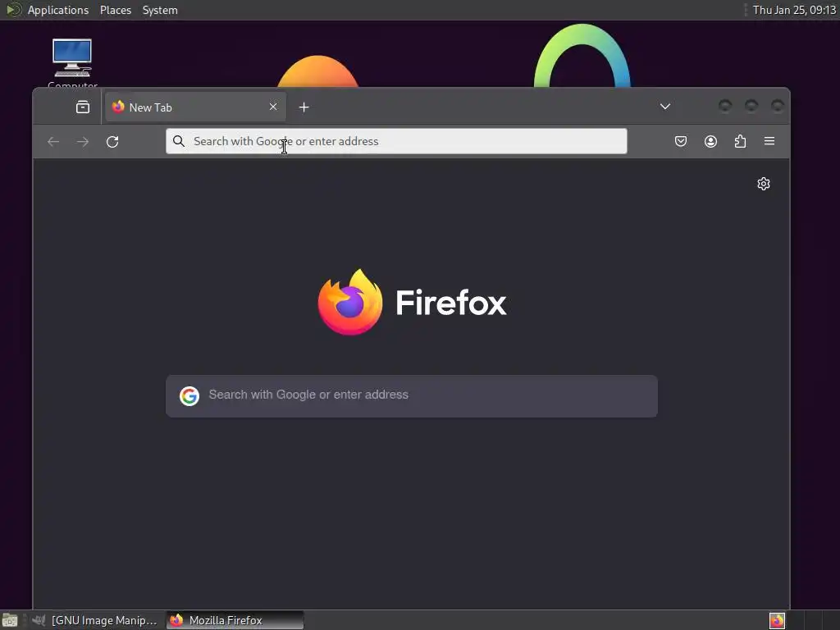Reload the current page

click(x=112, y=141)
